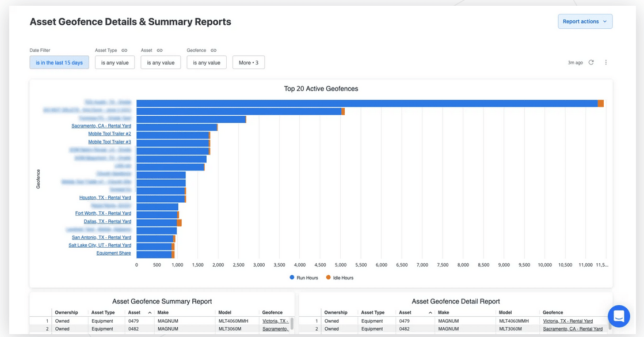
Task: Click sort arrow on Detail Report Asset column
Action: tap(430, 313)
